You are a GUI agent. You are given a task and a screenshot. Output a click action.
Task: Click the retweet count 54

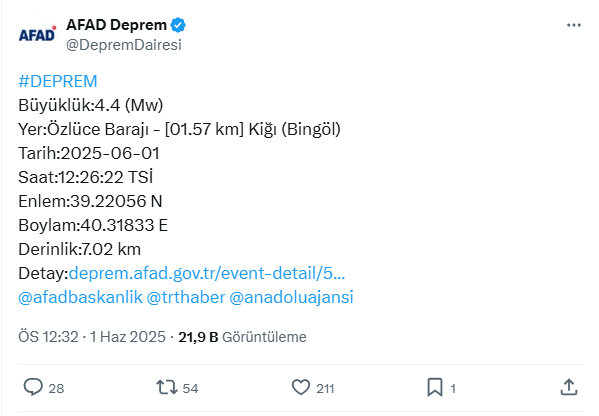(190, 388)
